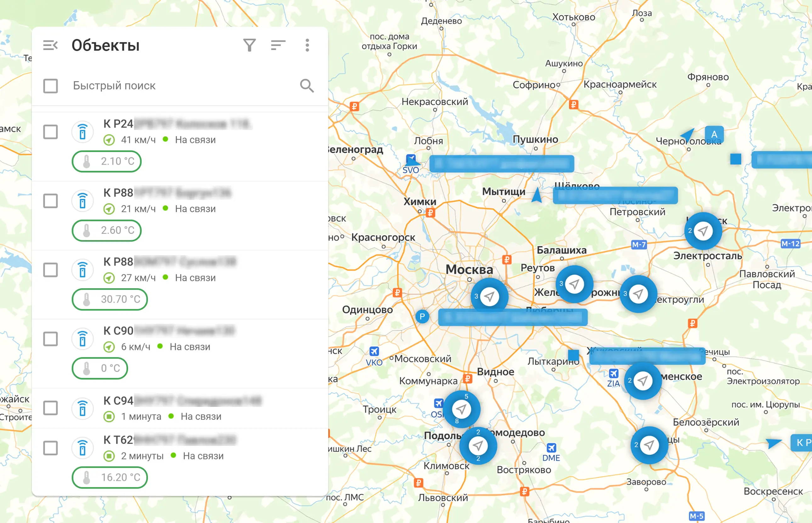Click the sort icon in the Объекты header
Image resolution: width=812 pixels, height=523 pixels.
click(x=278, y=45)
